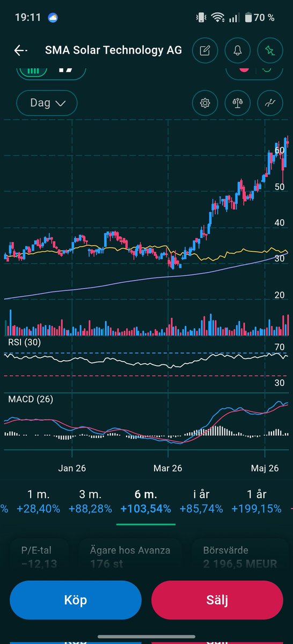
Task: Open the Börsvärde key figure card
Action: point(240,557)
